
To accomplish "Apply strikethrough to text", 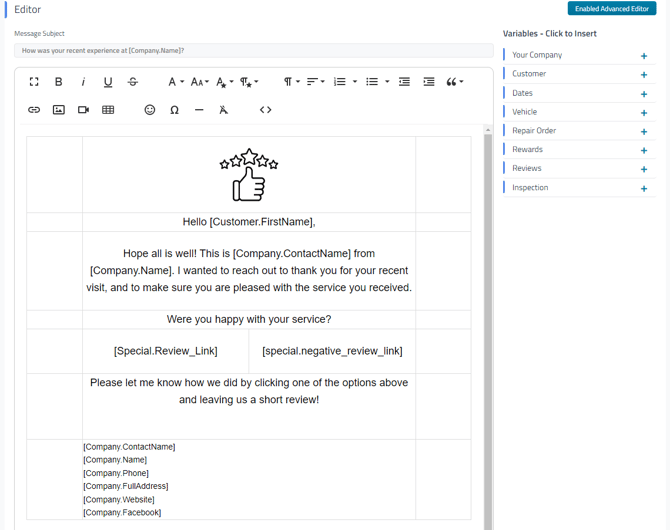I will [133, 82].
